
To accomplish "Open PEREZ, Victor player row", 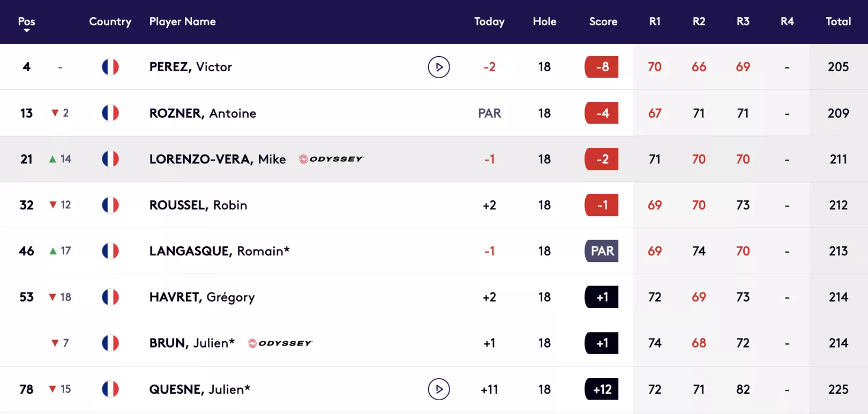I will tap(434, 67).
